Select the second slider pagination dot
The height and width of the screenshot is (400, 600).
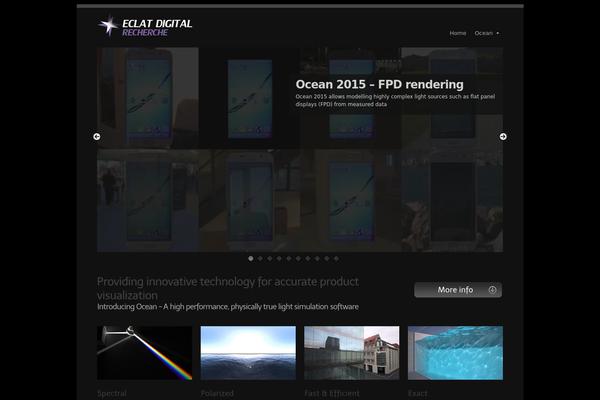(260, 259)
